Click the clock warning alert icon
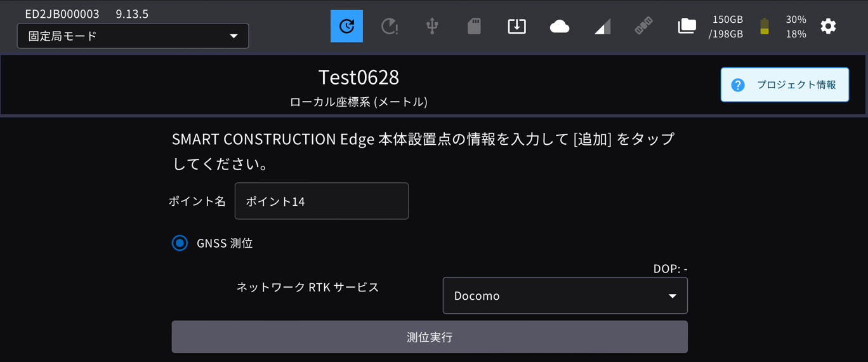The image size is (868, 362). [389, 26]
